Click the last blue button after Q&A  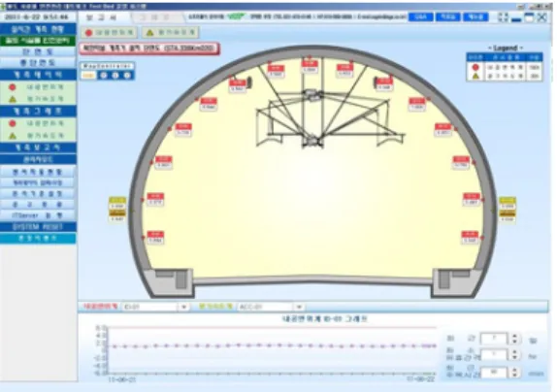click(x=475, y=17)
